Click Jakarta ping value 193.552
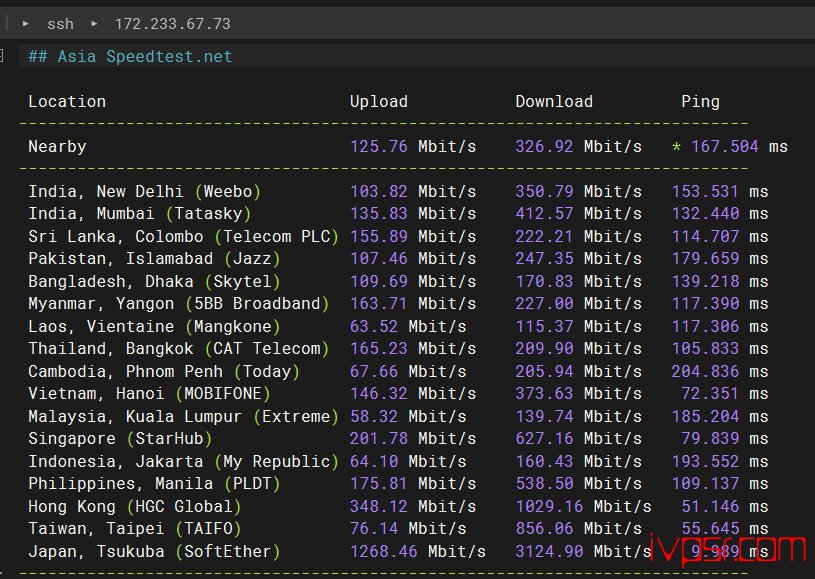815x579 pixels. [x=705, y=462]
